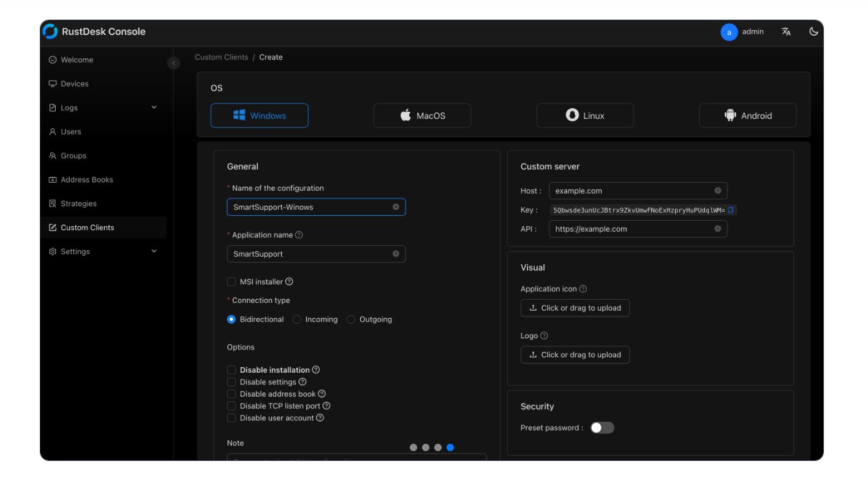Show help for Disable settings
868x483 pixels.
(303, 382)
